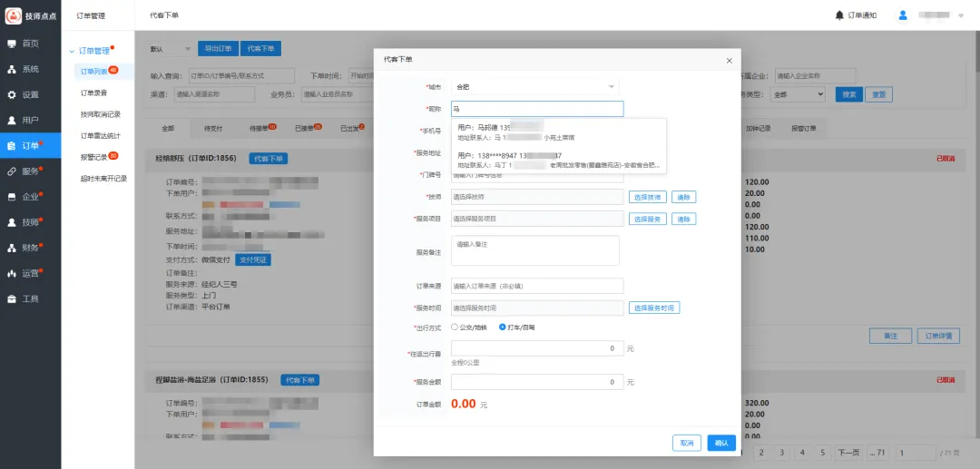Switch to the 加钟记录 tab
This screenshot has width=980, height=469.
point(758,128)
